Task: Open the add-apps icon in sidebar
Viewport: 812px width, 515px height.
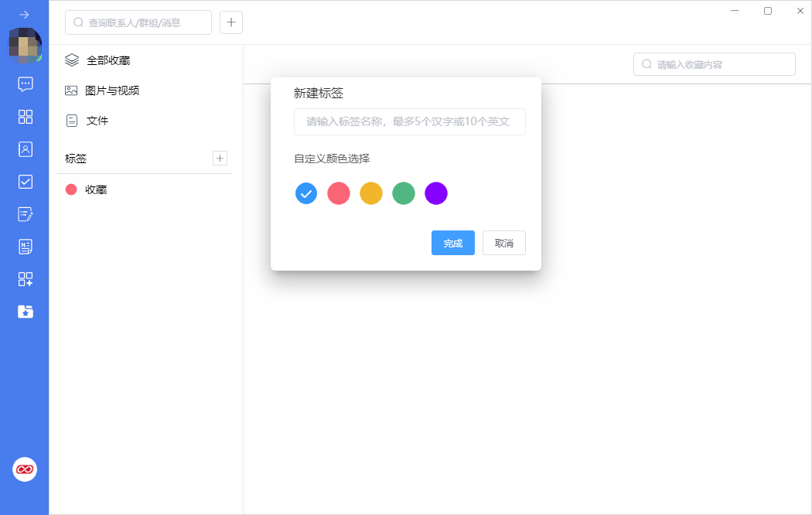Action: pyautogui.click(x=25, y=279)
